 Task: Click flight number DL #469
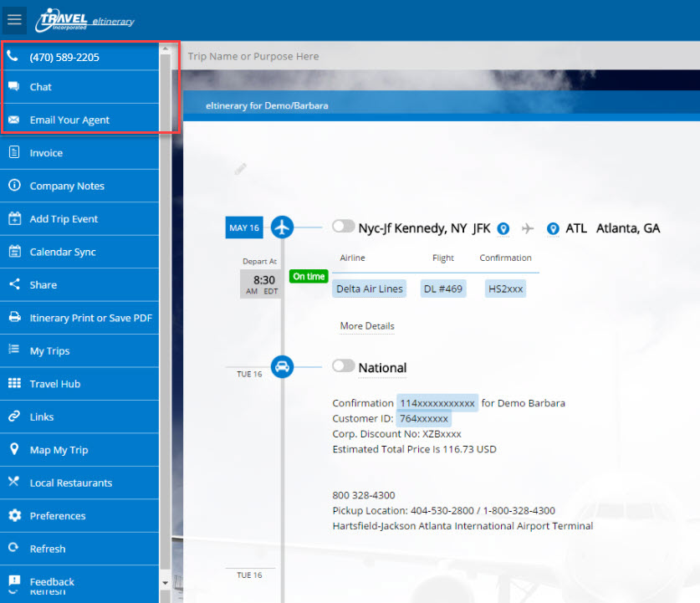click(443, 289)
